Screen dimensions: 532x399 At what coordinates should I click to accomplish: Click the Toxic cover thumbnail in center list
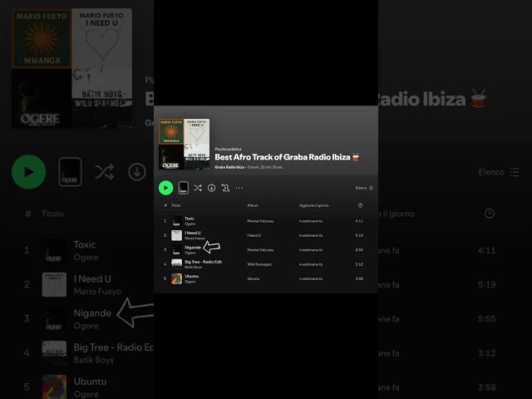point(176,221)
